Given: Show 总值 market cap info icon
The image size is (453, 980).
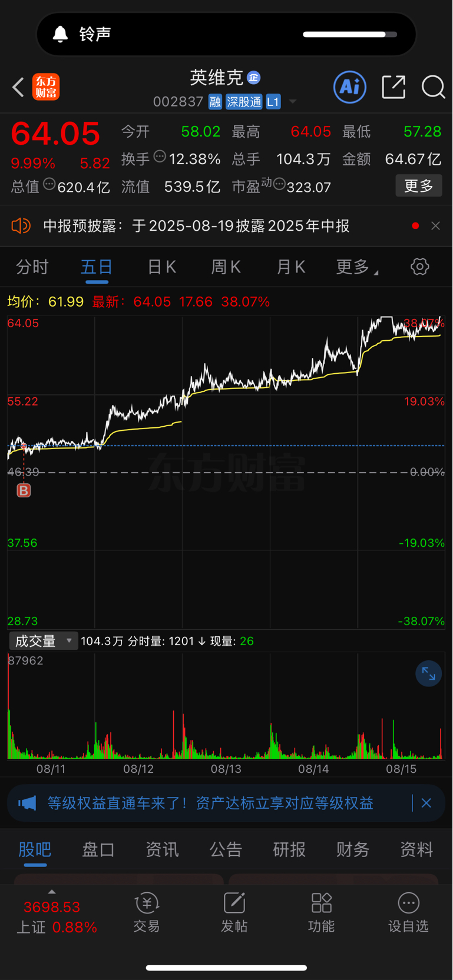Looking at the screenshot, I should (49, 184).
